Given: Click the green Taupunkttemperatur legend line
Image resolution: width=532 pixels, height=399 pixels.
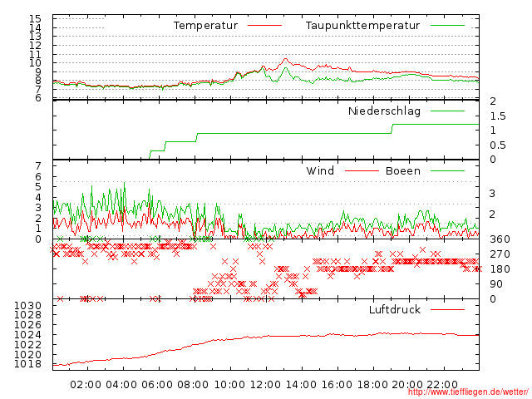Looking at the screenshot, I should coord(447,26).
